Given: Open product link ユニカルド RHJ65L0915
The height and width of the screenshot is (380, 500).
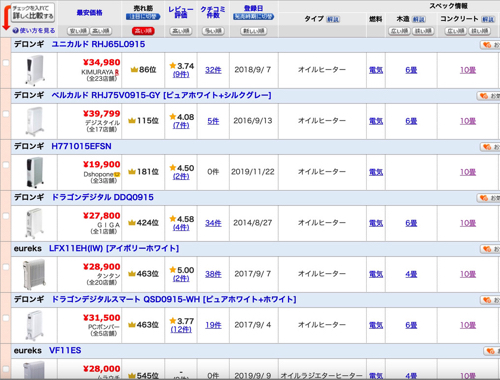Looking at the screenshot, I should point(98,44).
